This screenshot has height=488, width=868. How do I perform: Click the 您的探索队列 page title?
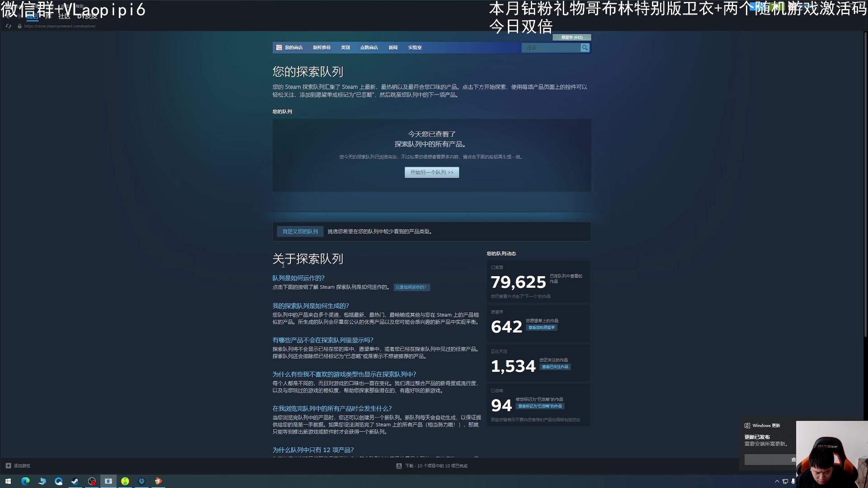(x=308, y=72)
